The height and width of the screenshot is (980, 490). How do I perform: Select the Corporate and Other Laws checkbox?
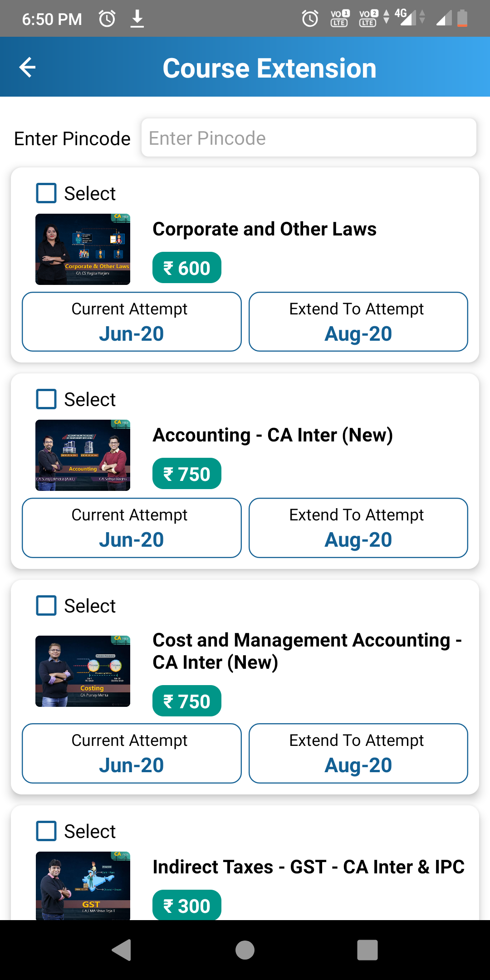[x=46, y=193]
